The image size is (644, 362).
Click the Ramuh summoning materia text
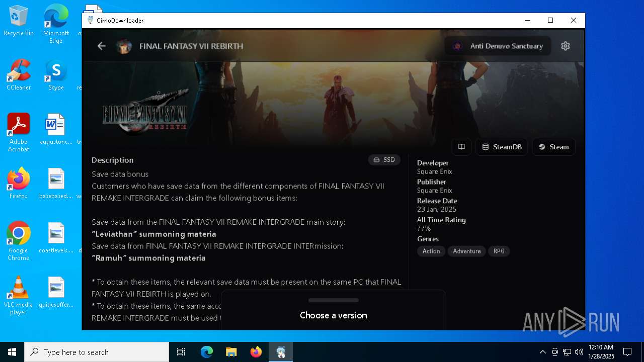point(148,258)
